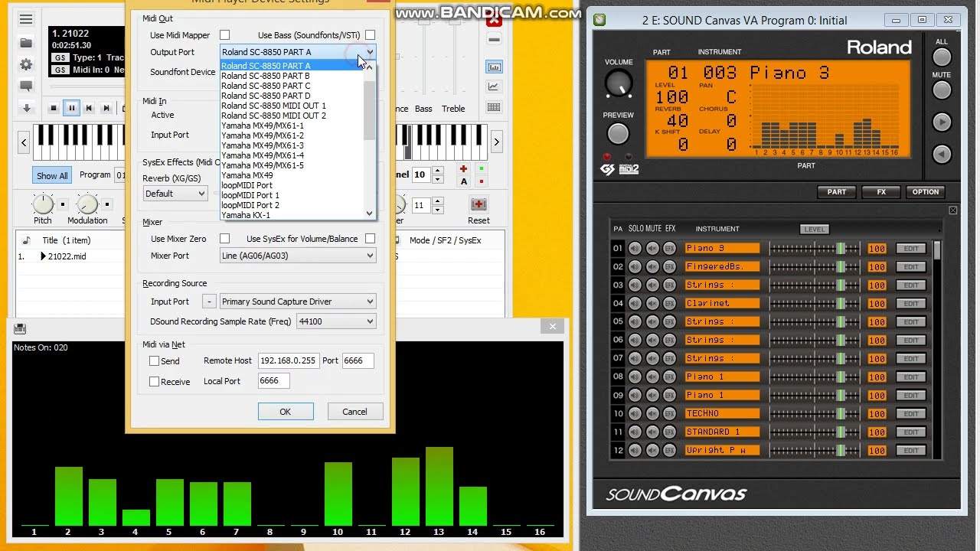Choose loopMIDI Port 1 from the list

pos(250,195)
